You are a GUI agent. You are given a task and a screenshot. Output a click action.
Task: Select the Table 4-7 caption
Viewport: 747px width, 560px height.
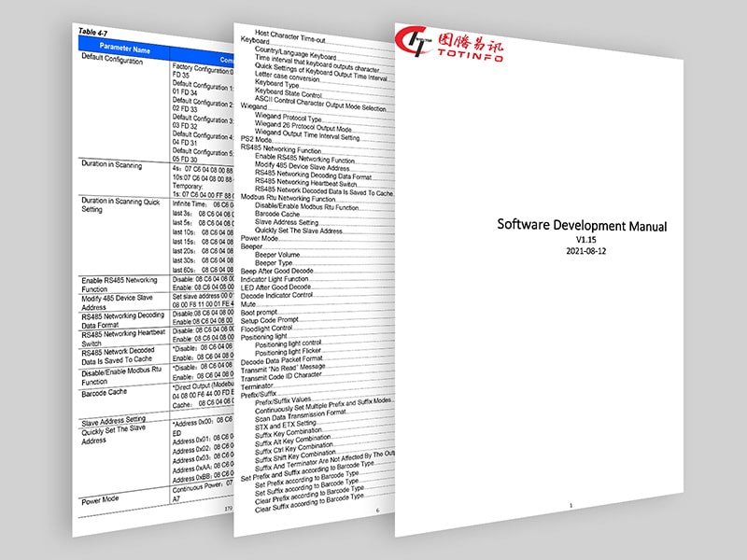93,32
